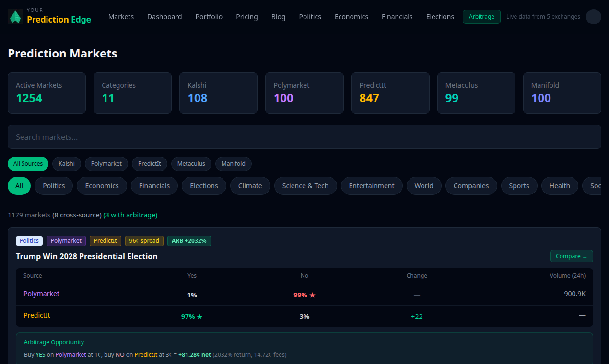The width and height of the screenshot is (609, 364).
Task: Open the Elections navigation item
Action: click(440, 16)
